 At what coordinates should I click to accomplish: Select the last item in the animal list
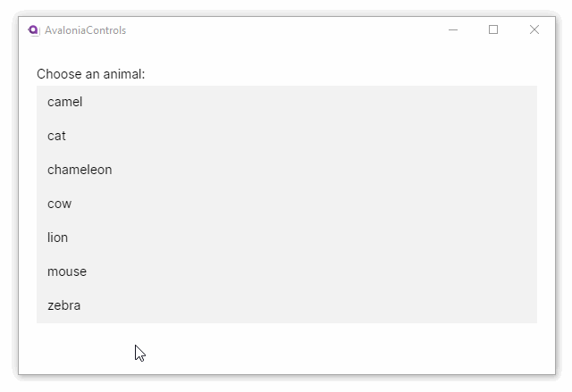(x=64, y=305)
